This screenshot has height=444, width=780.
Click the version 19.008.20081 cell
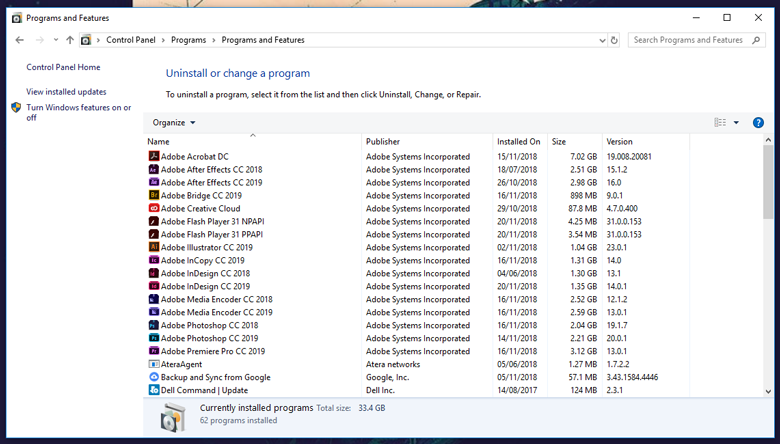point(629,156)
